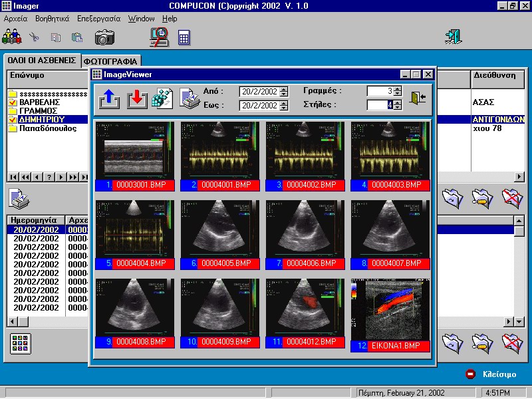Viewport: 532px width, 399px height.
Task: Click the calculator icon in main toolbar
Action: [184, 37]
